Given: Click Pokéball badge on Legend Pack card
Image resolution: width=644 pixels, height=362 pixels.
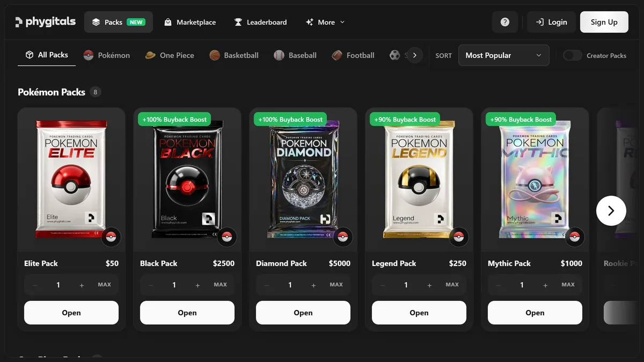Looking at the screenshot, I should [459, 237].
